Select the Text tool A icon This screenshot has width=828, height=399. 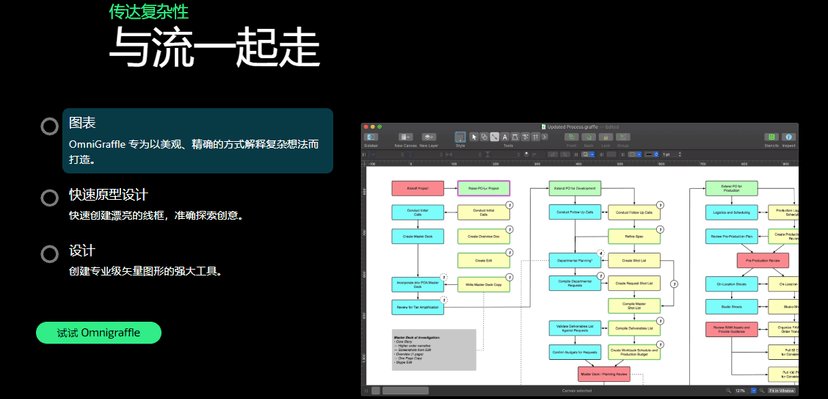click(505, 137)
